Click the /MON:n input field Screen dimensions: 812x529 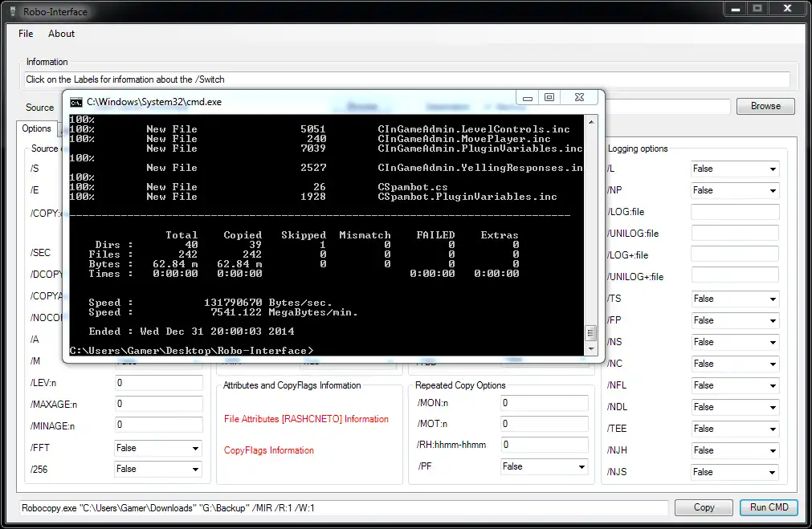click(545, 403)
